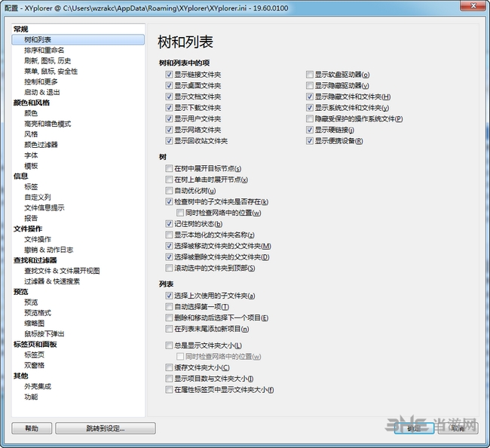Open 排序和重命名 settings page
Viewport: 490px width, 448px height.
44,51
